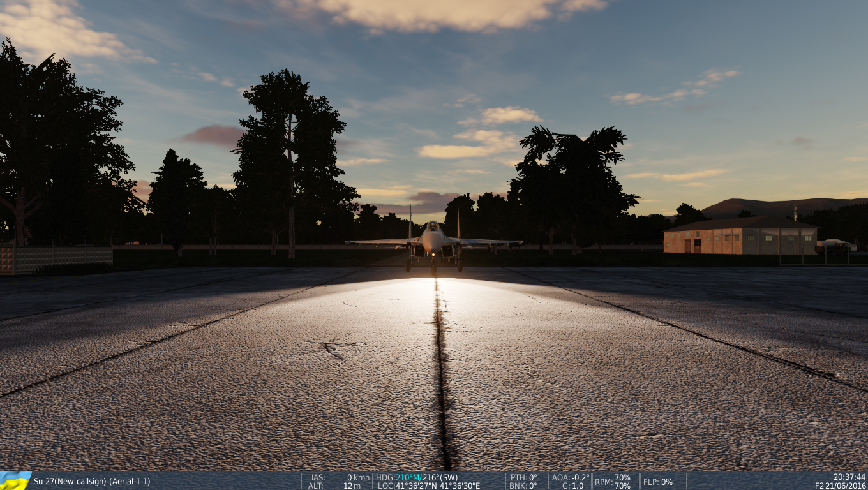Click the RPM engine readout '70%'
The width and height of the screenshot is (868, 490).
622,482
